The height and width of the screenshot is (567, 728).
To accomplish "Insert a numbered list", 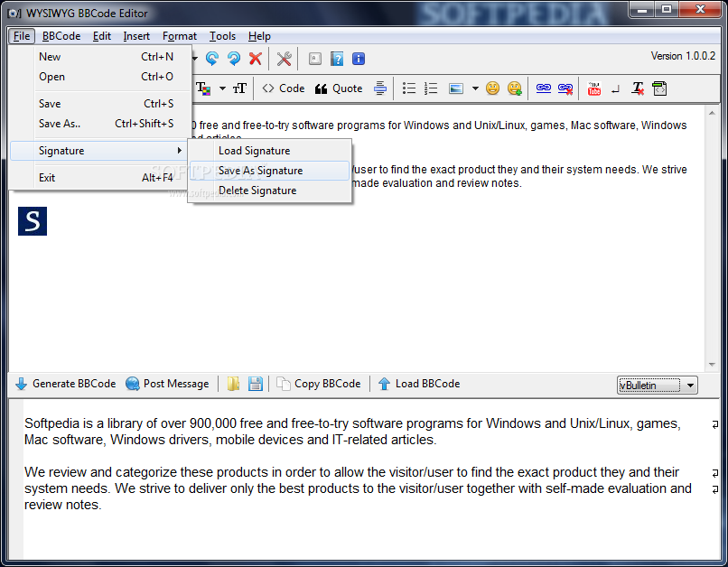I will 431,88.
